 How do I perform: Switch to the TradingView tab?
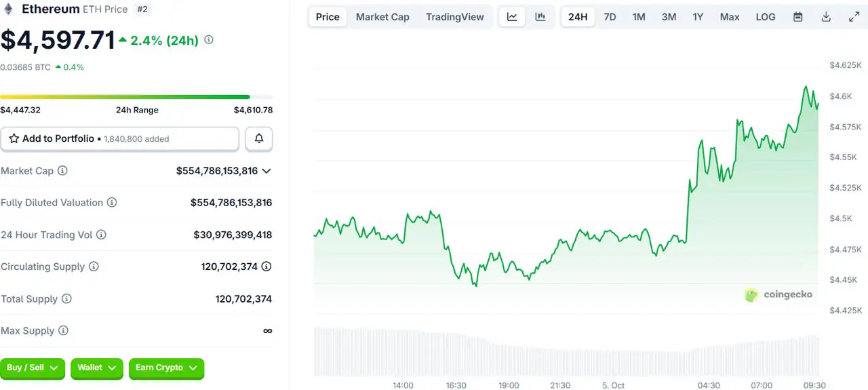pos(454,17)
